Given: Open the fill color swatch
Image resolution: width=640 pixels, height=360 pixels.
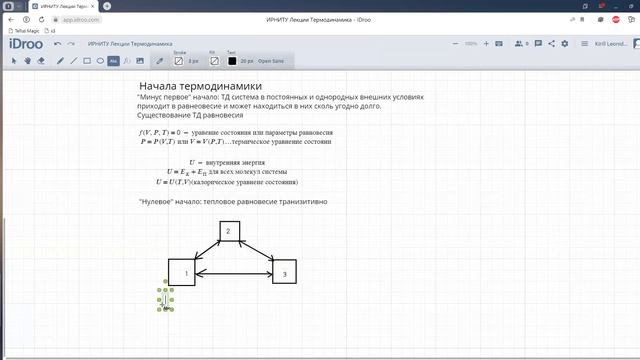Looking at the screenshot, I should pos(214,61).
